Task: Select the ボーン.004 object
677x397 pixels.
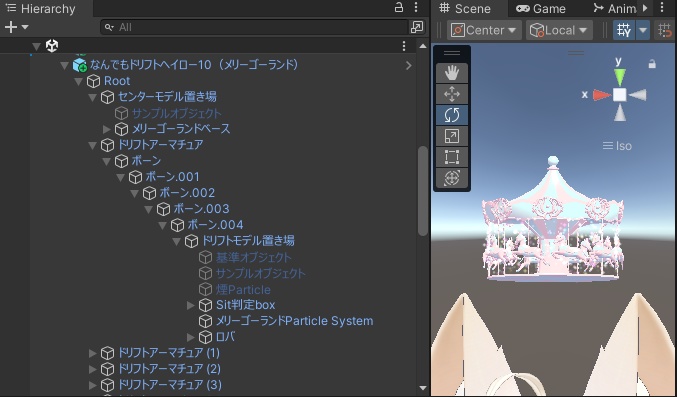Action: click(x=215, y=225)
